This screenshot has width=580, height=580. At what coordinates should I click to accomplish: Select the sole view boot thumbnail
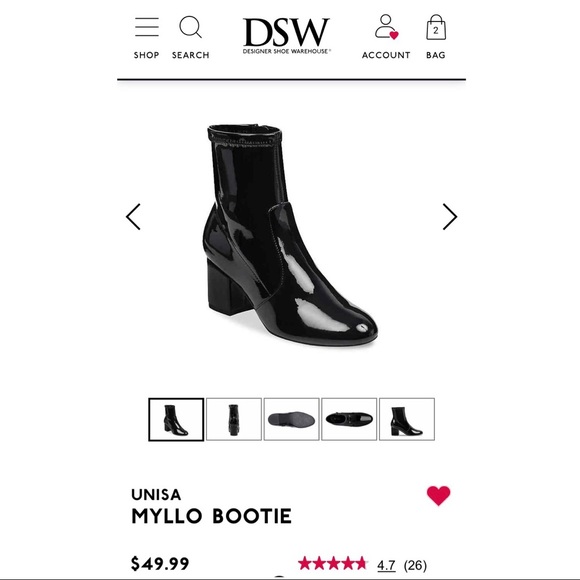[291, 419]
